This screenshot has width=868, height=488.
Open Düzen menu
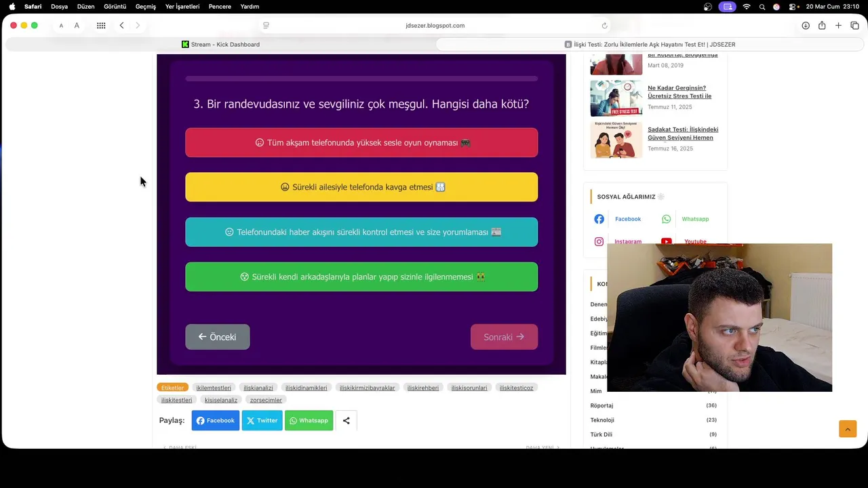pyautogui.click(x=85, y=6)
